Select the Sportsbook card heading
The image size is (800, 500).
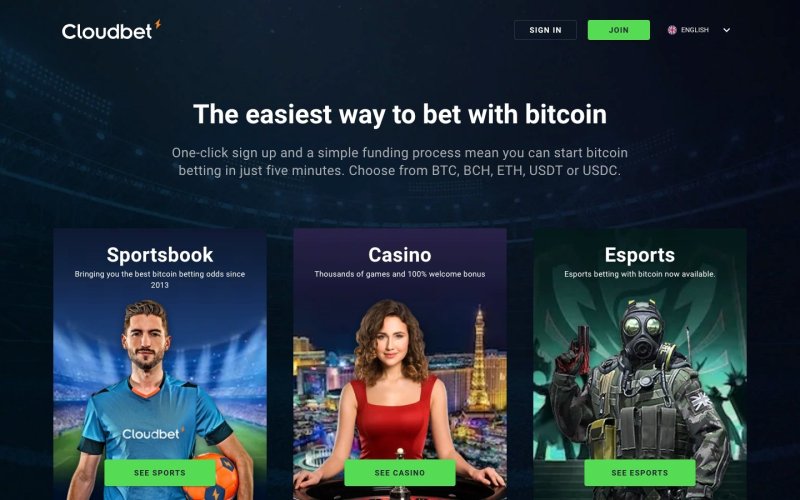pyautogui.click(x=160, y=255)
